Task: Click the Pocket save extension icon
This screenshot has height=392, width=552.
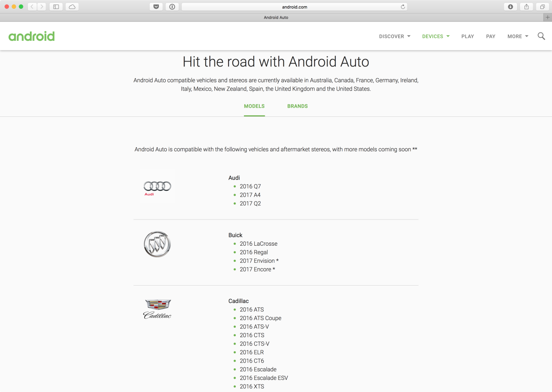Action: (156, 7)
